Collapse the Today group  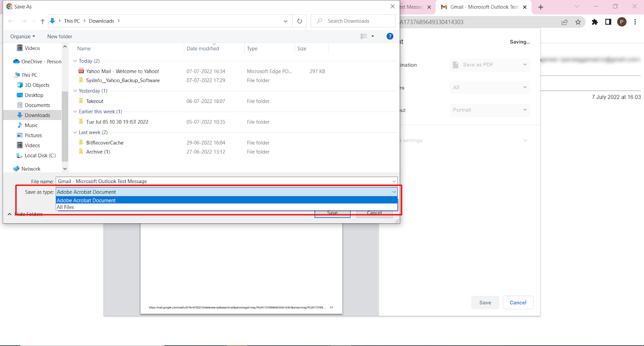tap(75, 61)
